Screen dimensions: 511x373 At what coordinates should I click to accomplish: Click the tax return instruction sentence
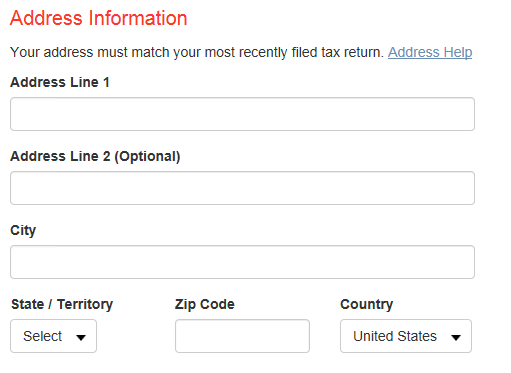coord(197,52)
